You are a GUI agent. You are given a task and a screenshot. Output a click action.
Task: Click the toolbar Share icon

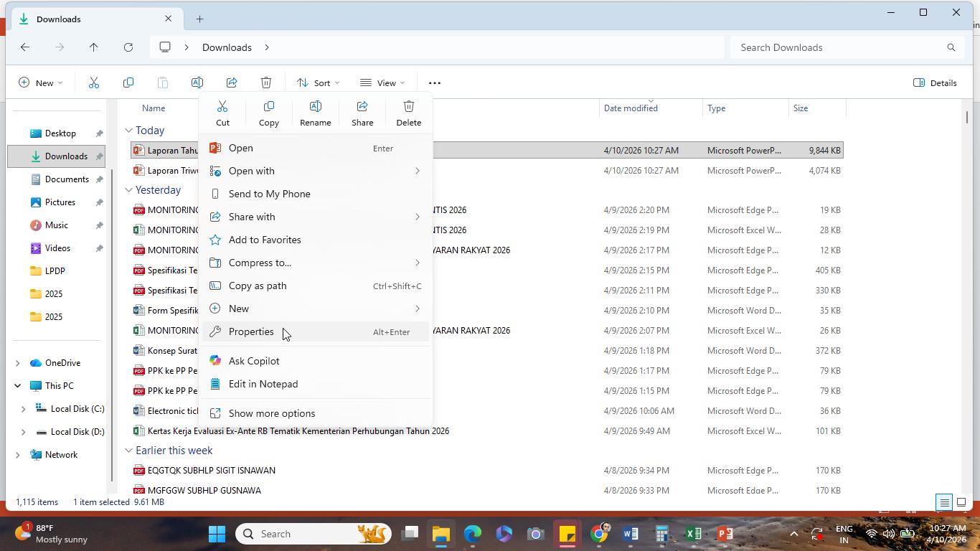click(x=232, y=83)
